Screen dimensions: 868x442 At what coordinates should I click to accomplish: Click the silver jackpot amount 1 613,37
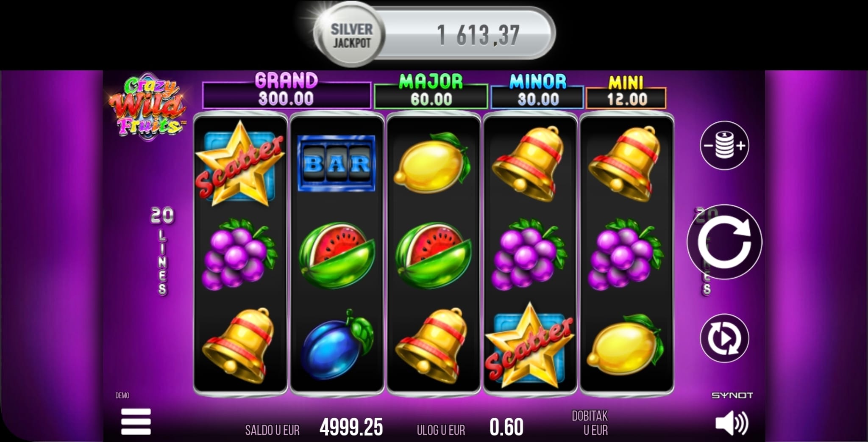[478, 35]
